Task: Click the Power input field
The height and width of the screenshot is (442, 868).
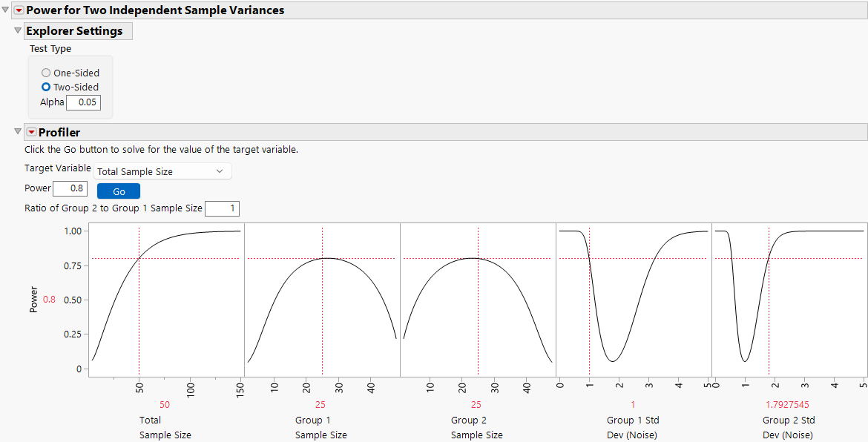Action: [x=70, y=188]
